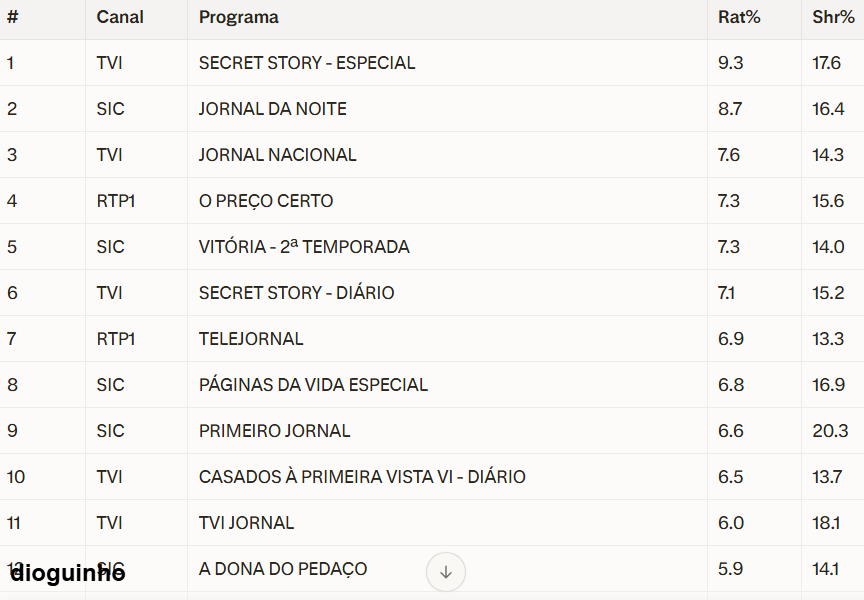Click SECRET STORY - DIÁRIO program

tap(296, 293)
